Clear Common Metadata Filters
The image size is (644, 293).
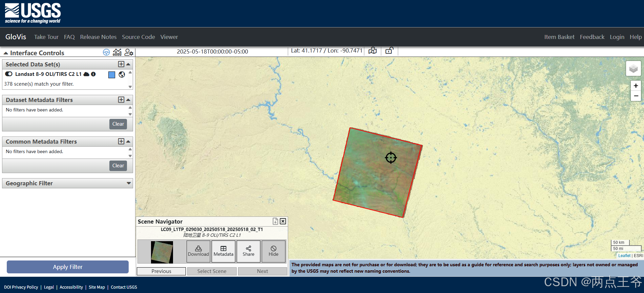(x=118, y=166)
